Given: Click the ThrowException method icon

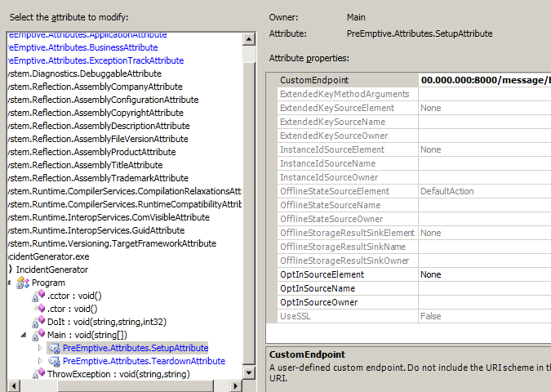Looking at the screenshot, I should pyautogui.click(x=38, y=374).
